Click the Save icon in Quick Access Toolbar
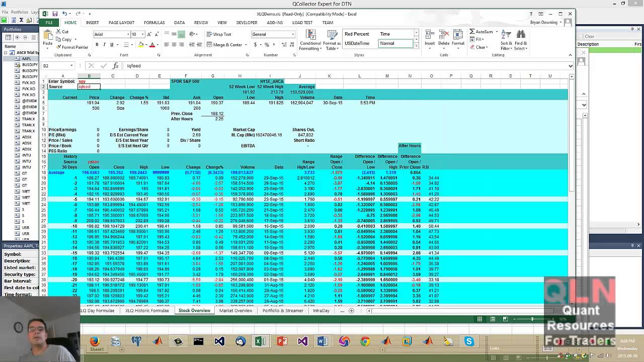644x362 pixels. point(55,14)
